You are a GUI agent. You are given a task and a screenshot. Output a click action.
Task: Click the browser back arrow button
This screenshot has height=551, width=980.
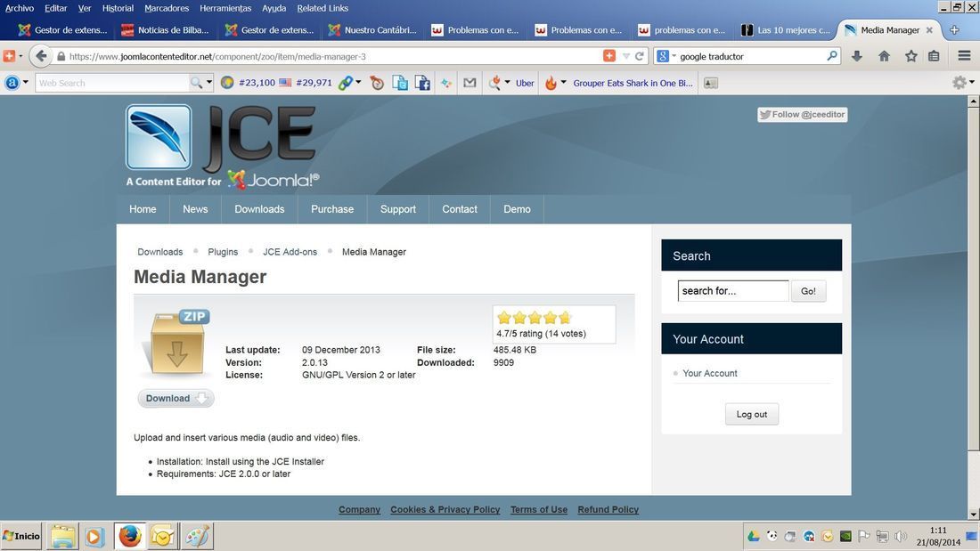[41, 56]
